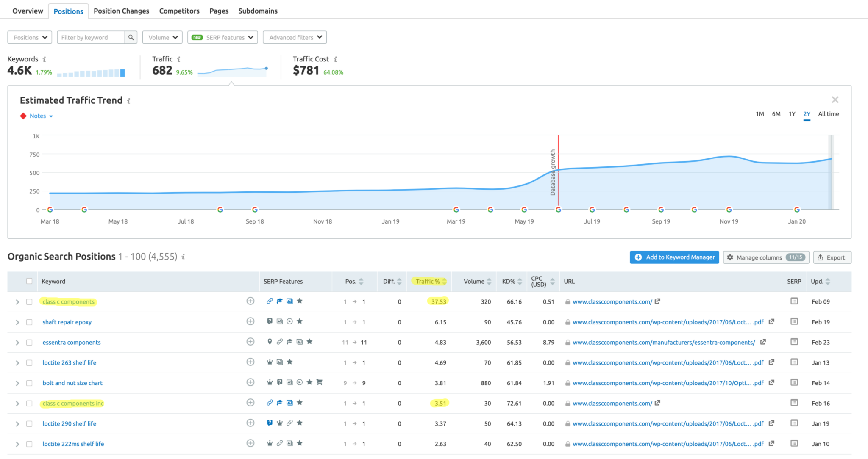Check the box for 'shaft repair epoxy'
This screenshot has width=868, height=459.
[29, 322]
